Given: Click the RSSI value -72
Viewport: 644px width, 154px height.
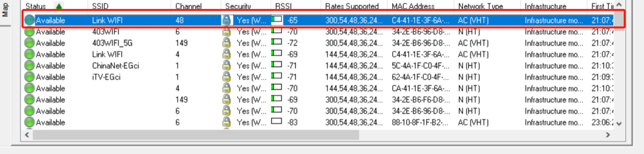Looking at the screenshot, I should click(x=292, y=43).
